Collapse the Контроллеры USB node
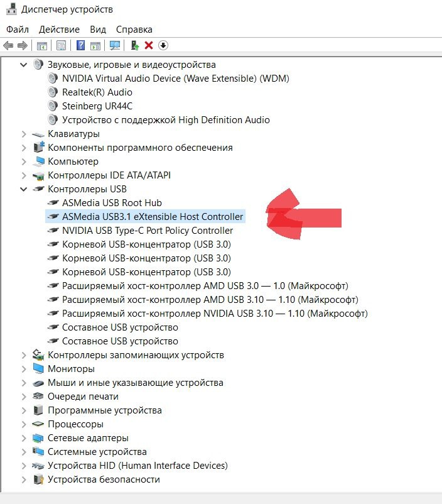Viewport: 442px width, 504px height. (23, 189)
